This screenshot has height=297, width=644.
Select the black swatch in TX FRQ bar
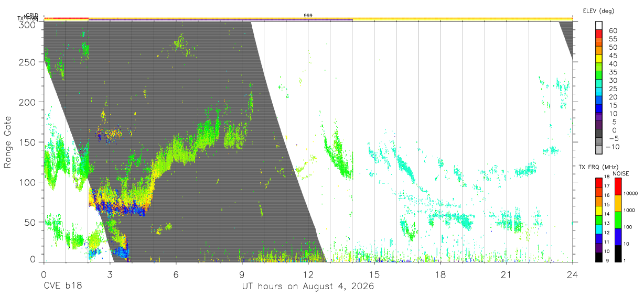coord(599,258)
